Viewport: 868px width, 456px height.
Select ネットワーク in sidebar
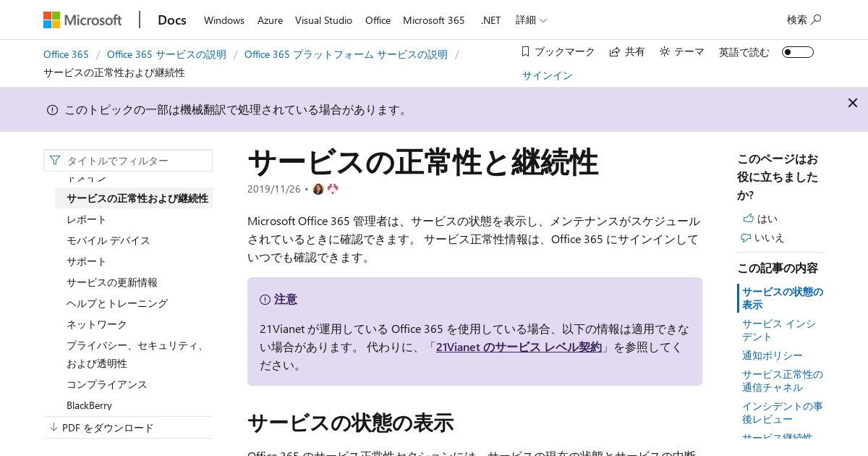tap(97, 324)
